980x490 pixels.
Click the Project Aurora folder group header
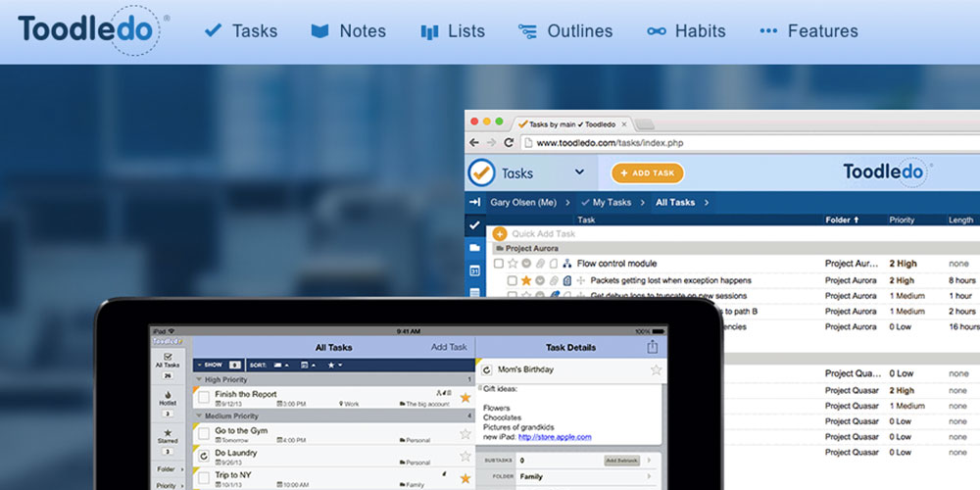[738, 248]
